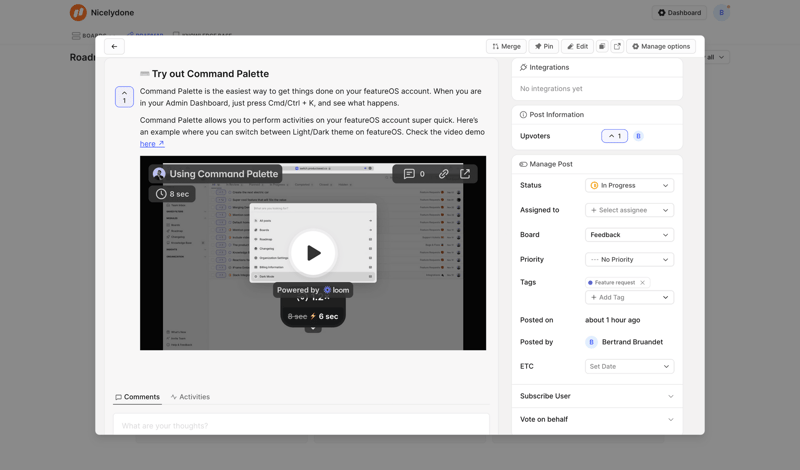Click the icon before the post title

(144, 74)
